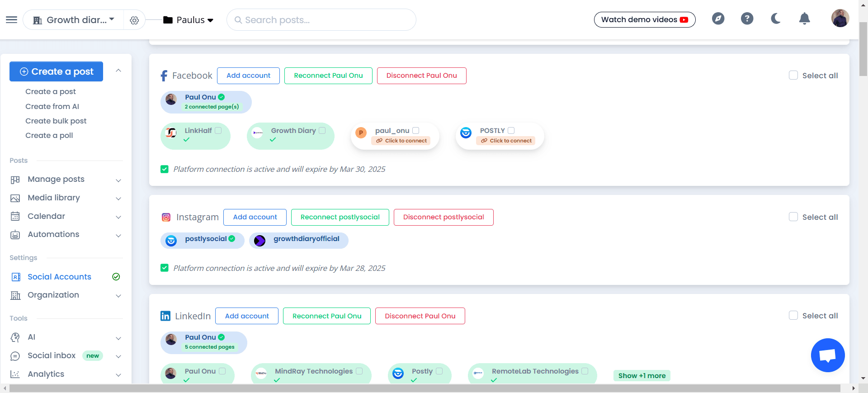The height and width of the screenshot is (393, 868).
Task: Click the Social Accounts green check badge
Action: pos(116,276)
